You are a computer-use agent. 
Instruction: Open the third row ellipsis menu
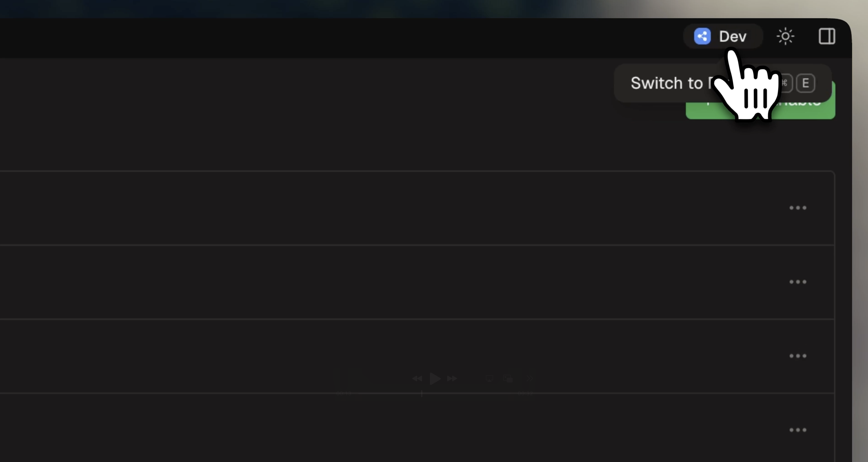pyautogui.click(x=798, y=356)
